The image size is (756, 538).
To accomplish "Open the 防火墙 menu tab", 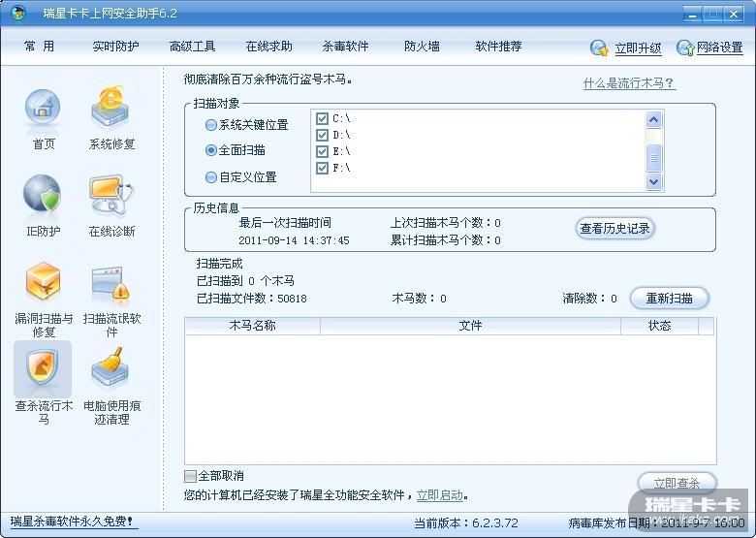I will (422, 47).
